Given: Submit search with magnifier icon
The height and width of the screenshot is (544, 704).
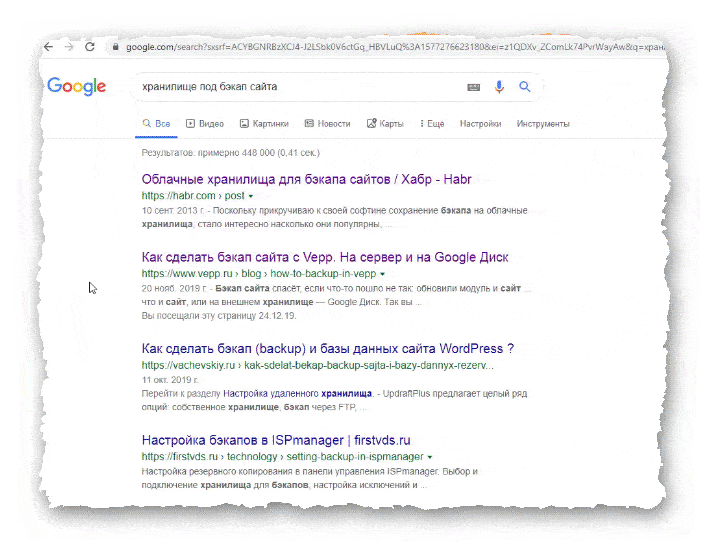Looking at the screenshot, I should pyautogui.click(x=524, y=87).
